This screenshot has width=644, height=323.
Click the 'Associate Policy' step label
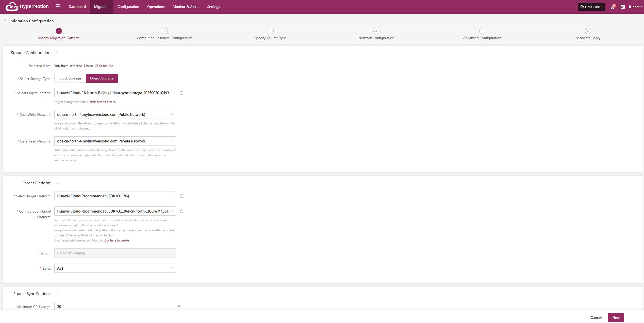coord(588,38)
